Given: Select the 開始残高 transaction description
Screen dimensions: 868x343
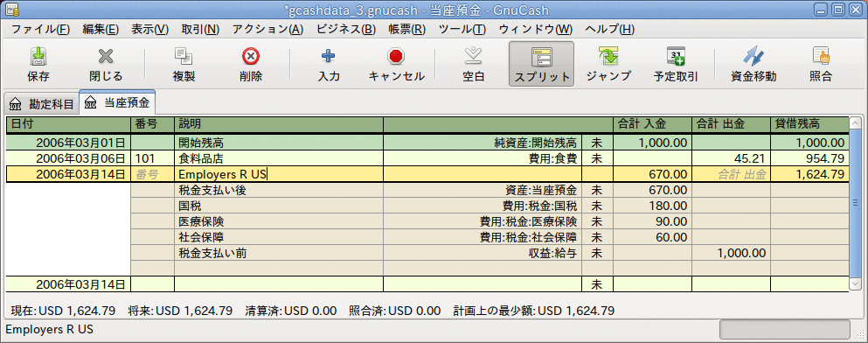Looking at the screenshot, I should (x=279, y=143).
